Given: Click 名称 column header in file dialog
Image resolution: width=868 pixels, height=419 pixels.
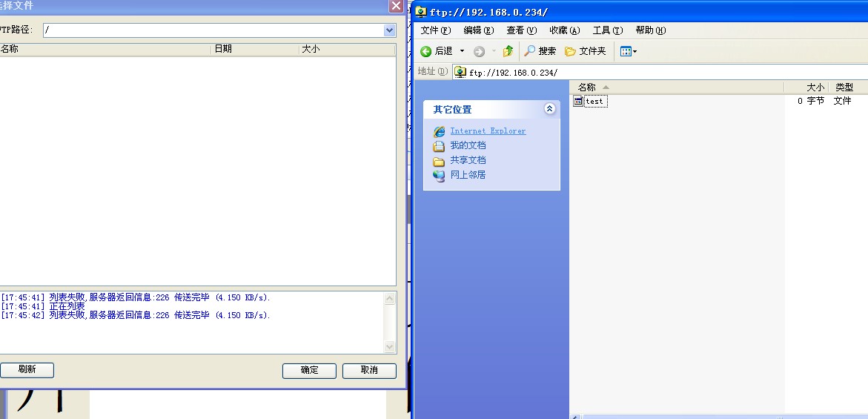Looking at the screenshot, I should (x=105, y=49).
